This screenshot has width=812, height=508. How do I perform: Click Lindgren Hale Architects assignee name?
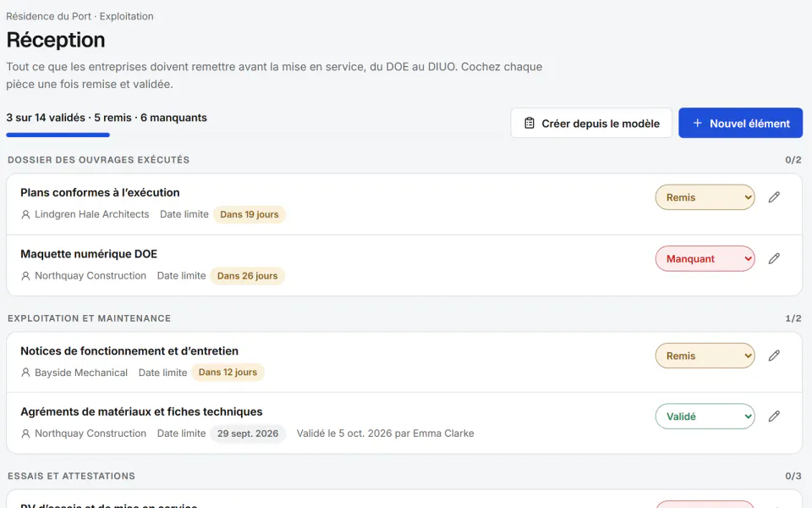click(x=91, y=214)
